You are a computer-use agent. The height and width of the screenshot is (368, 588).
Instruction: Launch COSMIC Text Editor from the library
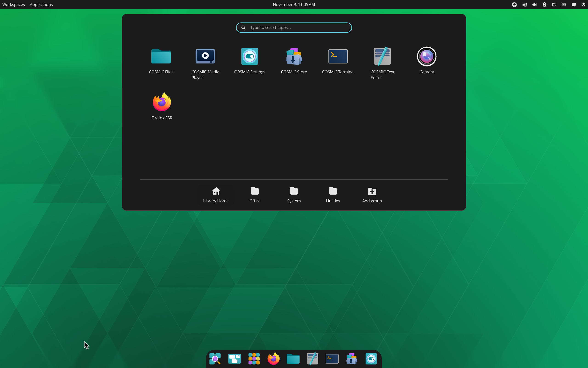pyautogui.click(x=382, y=63)
